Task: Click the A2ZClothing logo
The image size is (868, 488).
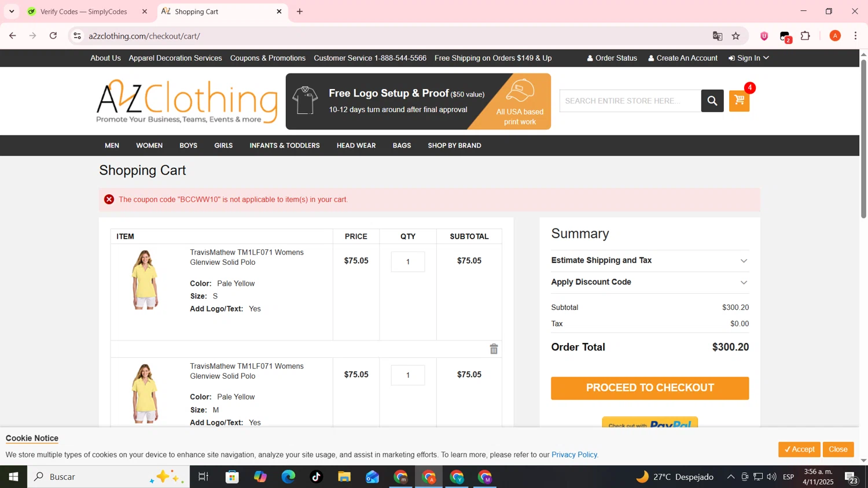Action: [186, 101]
